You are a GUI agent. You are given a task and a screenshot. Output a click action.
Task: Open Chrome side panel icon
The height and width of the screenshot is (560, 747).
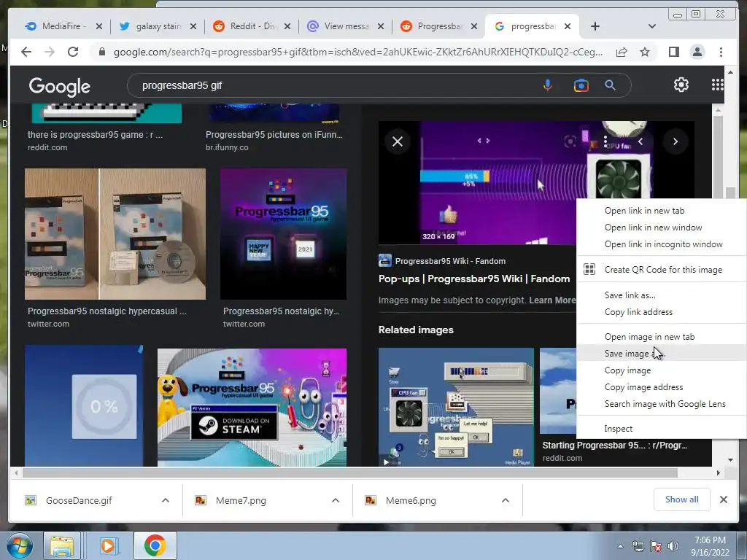click(673, 52)
